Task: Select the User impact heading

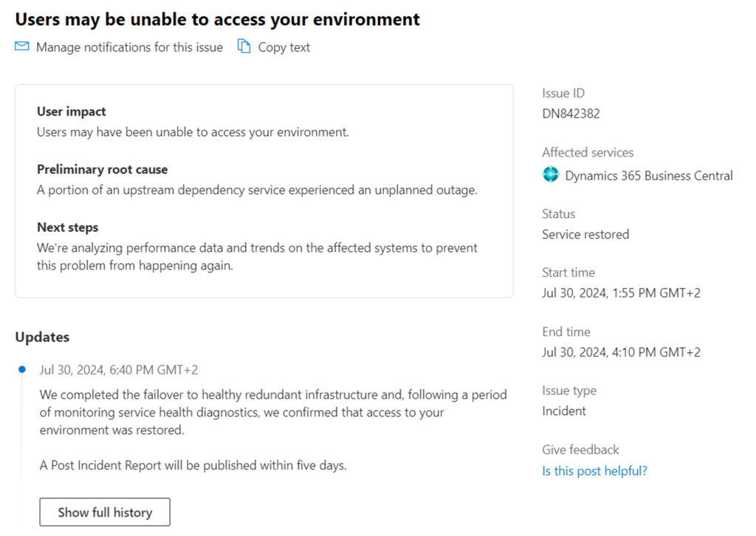Action: click(72, 111)
